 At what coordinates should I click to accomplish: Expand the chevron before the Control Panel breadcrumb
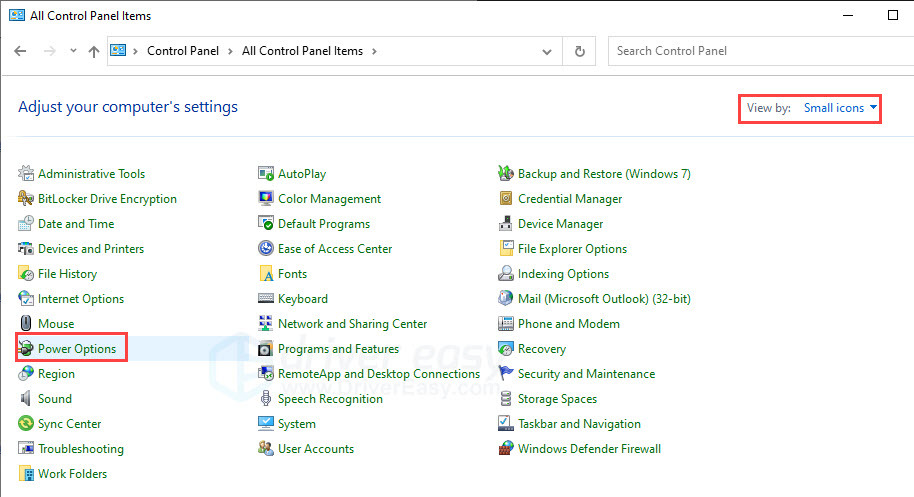click(x=135, y=51)
